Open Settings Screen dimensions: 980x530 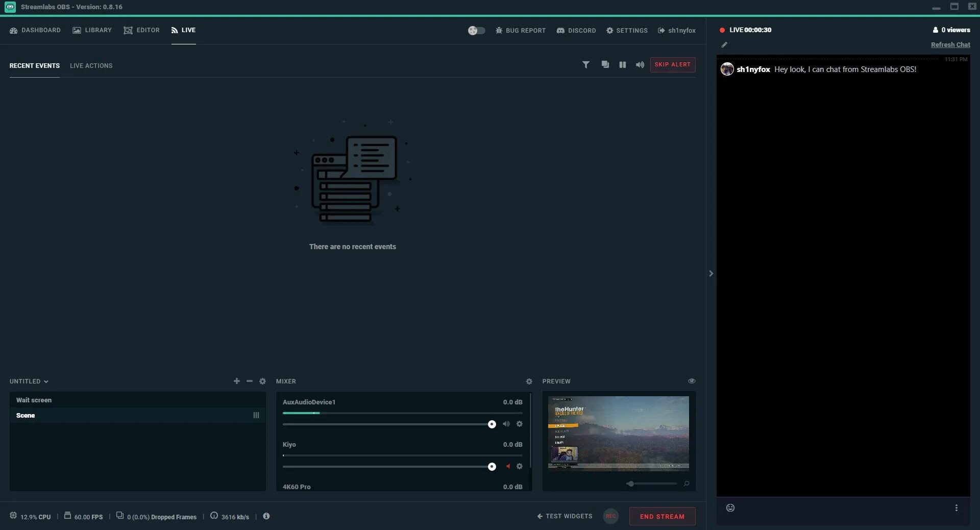(x=627, y=31)
